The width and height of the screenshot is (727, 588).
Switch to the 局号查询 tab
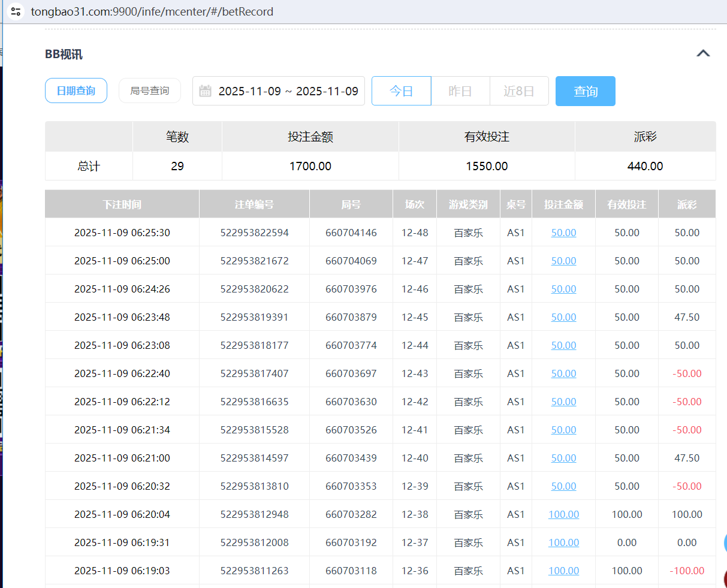[x=149, y=91]
